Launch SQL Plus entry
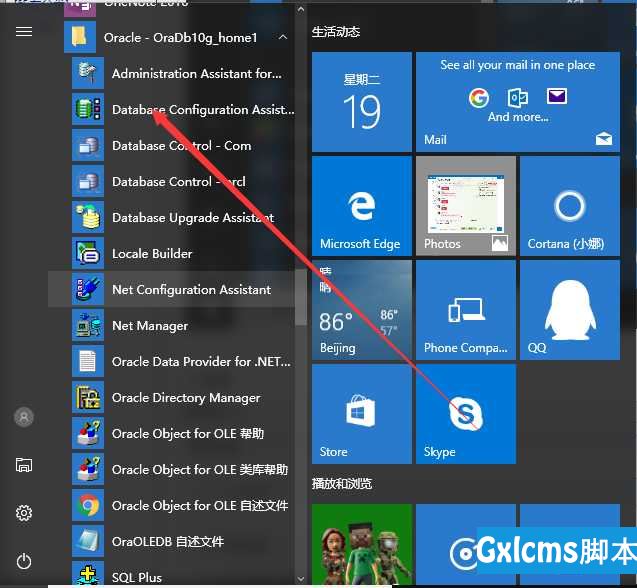The height and width of the screenshot is (588, 637). pyautogui.click(x=172, y=573)
